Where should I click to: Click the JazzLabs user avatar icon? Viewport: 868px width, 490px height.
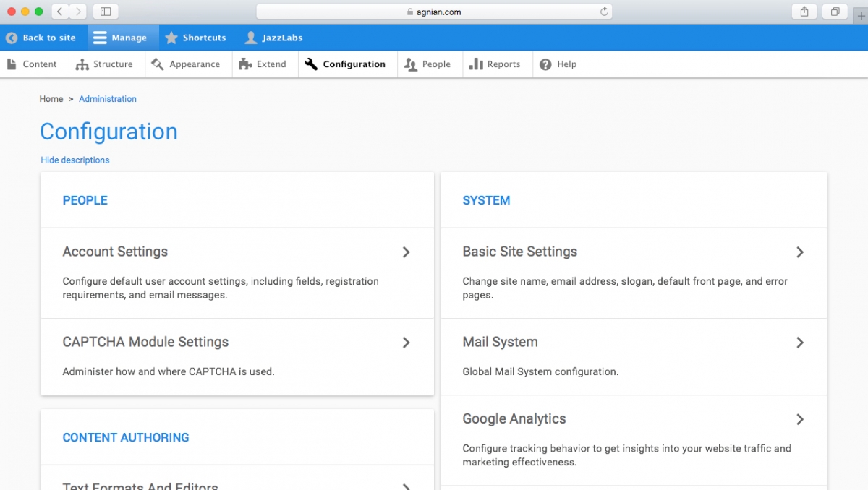pyautogui.click(x=251, y=38)
